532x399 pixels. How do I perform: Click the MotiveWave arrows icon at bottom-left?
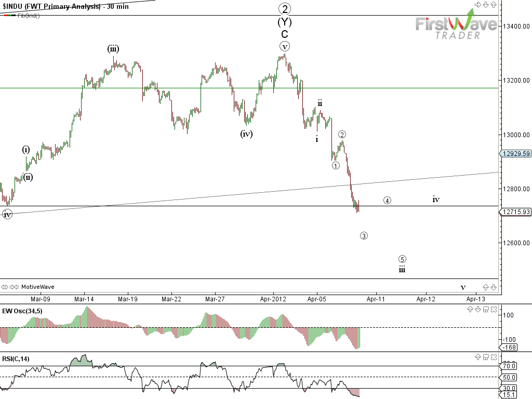[x=10, y=287]
